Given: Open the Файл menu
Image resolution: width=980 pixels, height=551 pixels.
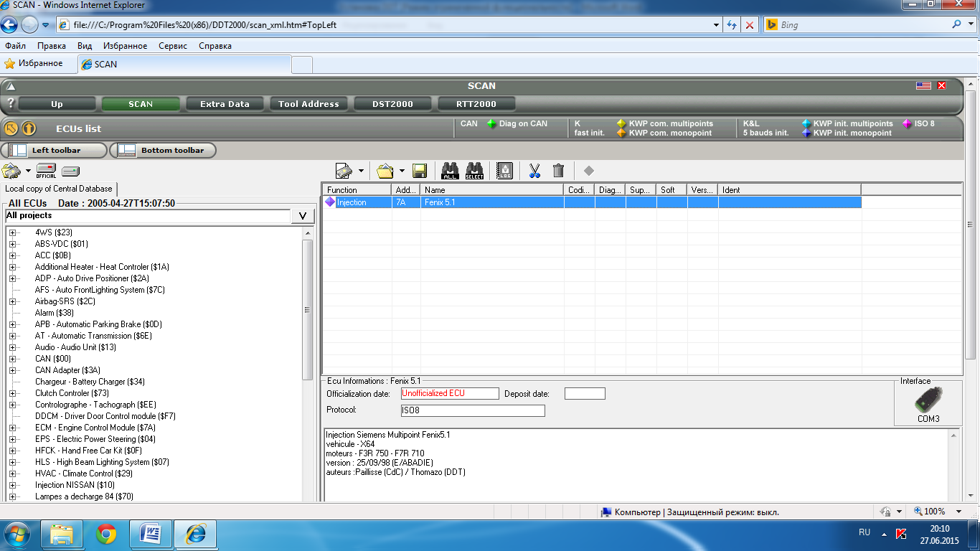Looking at the screenshot, I should pos(15,46).
